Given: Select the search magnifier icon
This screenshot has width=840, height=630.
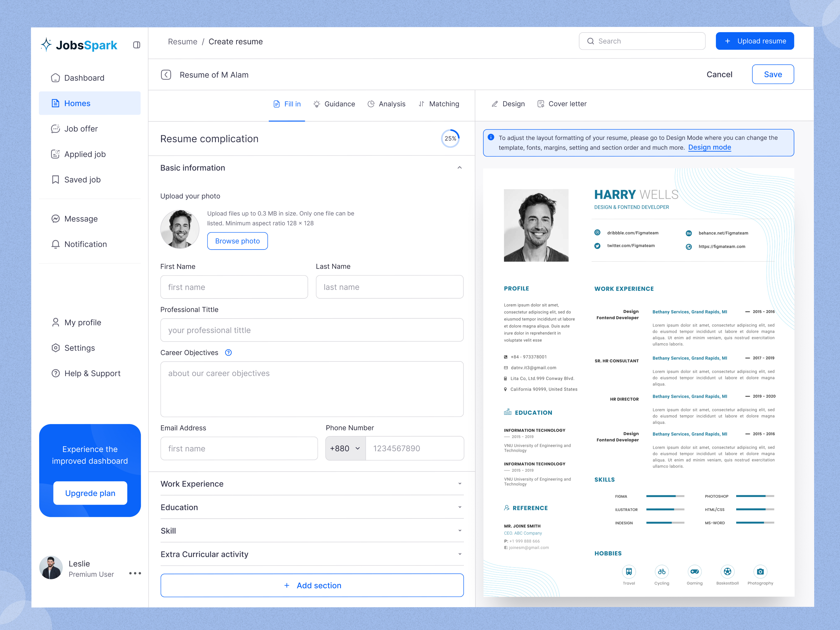Looking at the screenshot, I should [591, 41].
